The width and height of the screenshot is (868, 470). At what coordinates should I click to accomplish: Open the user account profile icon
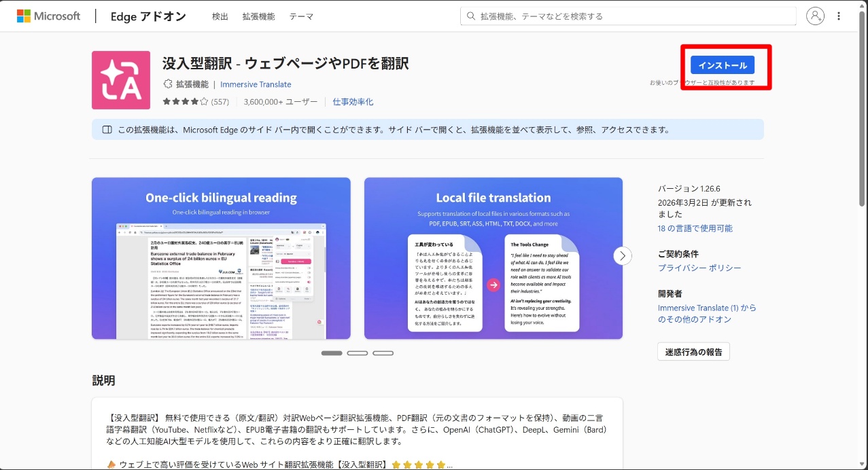tap(815, 16)
